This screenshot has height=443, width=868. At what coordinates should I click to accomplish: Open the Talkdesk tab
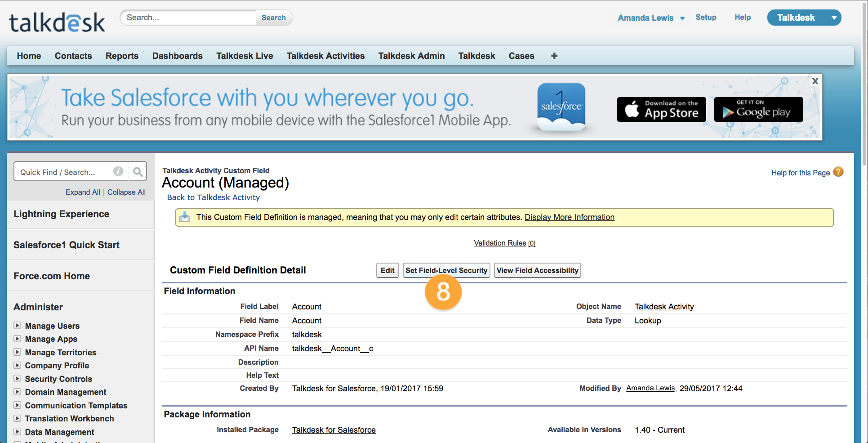pyautogui.click(x=476, y=56)
